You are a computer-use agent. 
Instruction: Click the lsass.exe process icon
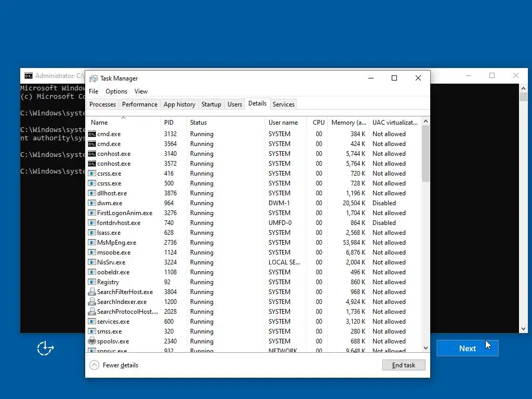point(91,232)
